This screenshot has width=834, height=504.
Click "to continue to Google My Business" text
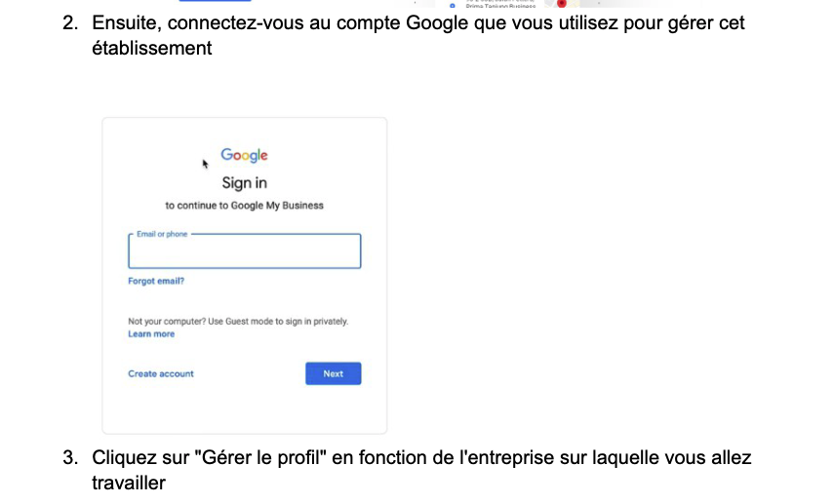pyautogui.click(x=244, y=206)
